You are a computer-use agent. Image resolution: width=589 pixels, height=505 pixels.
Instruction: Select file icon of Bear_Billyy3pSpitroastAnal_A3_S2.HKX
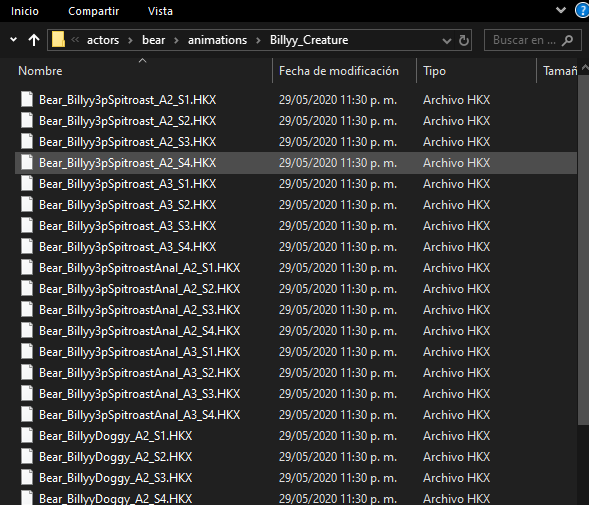[27, 373]
